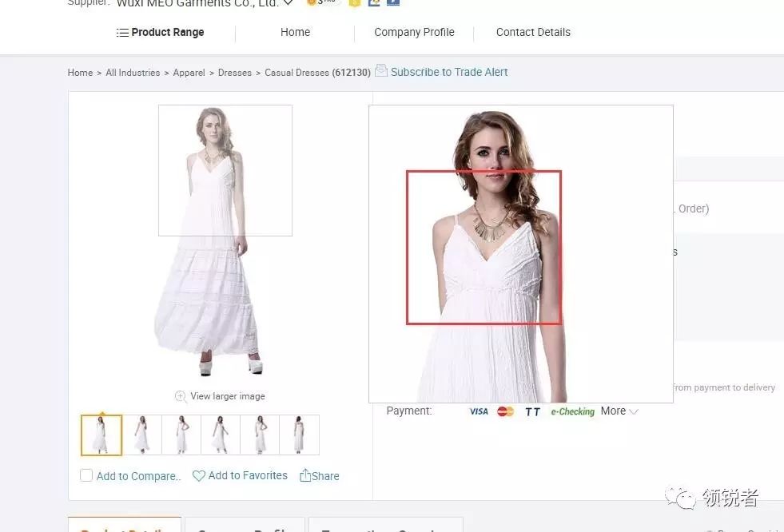Expand the supplier name dropdown arrow
Image resolution: width=784 pixels, height=532 pixels.
coord(288,3)
